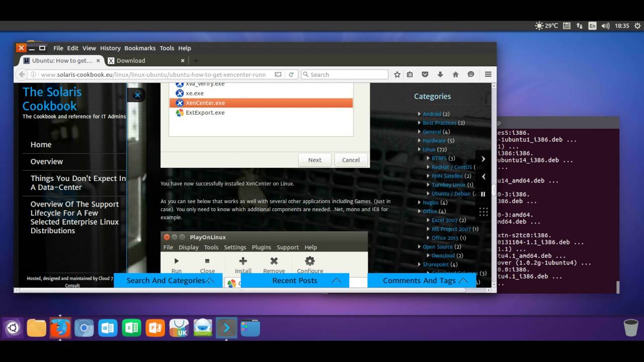Viewport: 644px width, 362px height.
Task: Expand the Android category arrow
Action: coord(419,114)
